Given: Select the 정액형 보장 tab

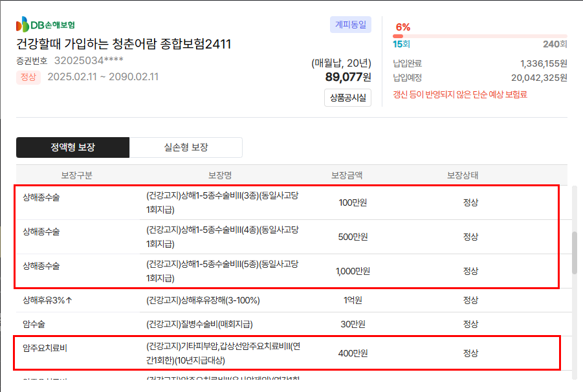Looking at the screenshot, I should (72, 147).
